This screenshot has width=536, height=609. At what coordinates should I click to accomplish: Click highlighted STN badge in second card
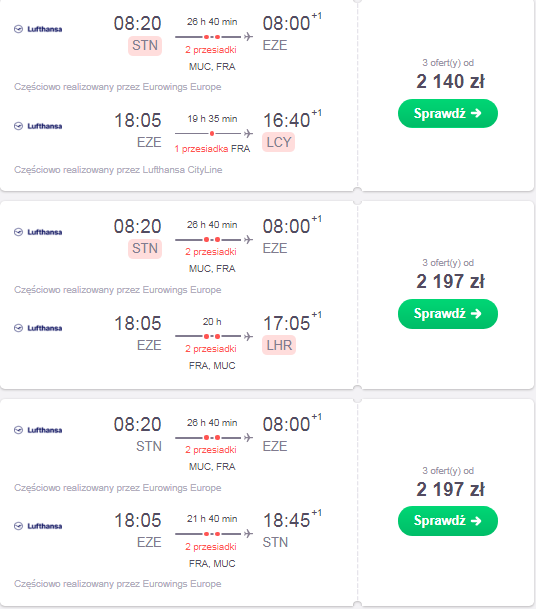click(x=145, y=249)
